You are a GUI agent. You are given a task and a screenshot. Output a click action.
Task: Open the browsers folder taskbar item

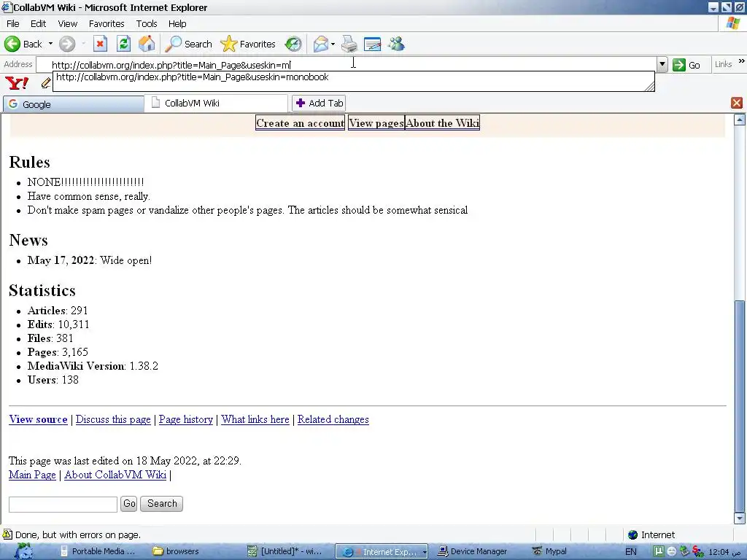coord(177,551)
